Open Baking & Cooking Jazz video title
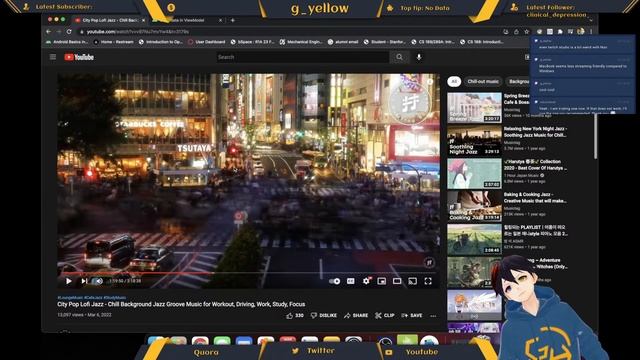The height and width of the screenshot is (360, 640). [x=535, y=198]
